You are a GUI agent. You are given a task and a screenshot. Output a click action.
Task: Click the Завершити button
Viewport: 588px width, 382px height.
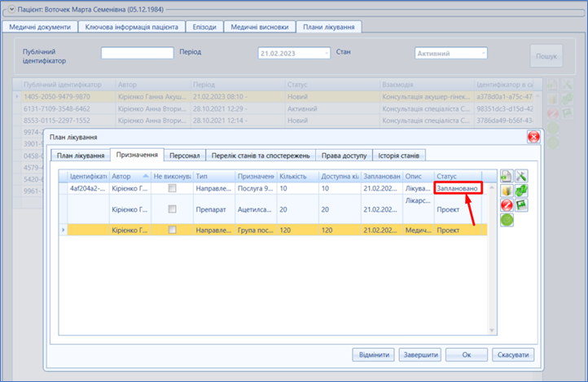(420, 354)
